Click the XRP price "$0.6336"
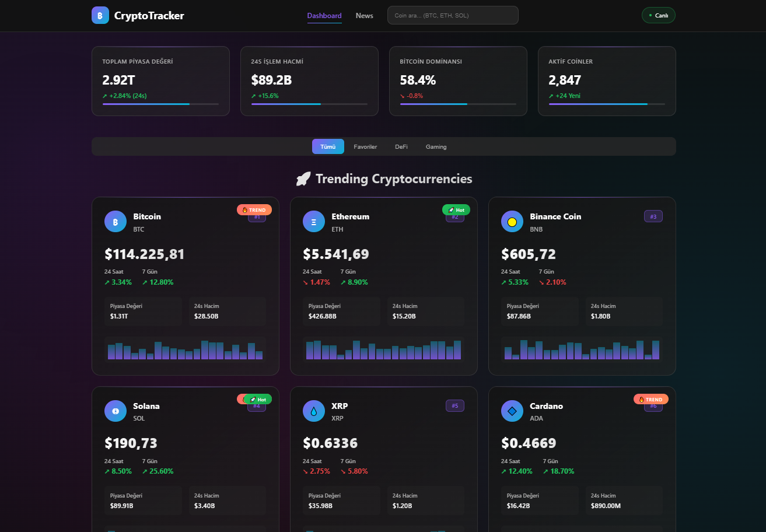The height and width of the screenshot is (532, 766). [x=330, y=443]
